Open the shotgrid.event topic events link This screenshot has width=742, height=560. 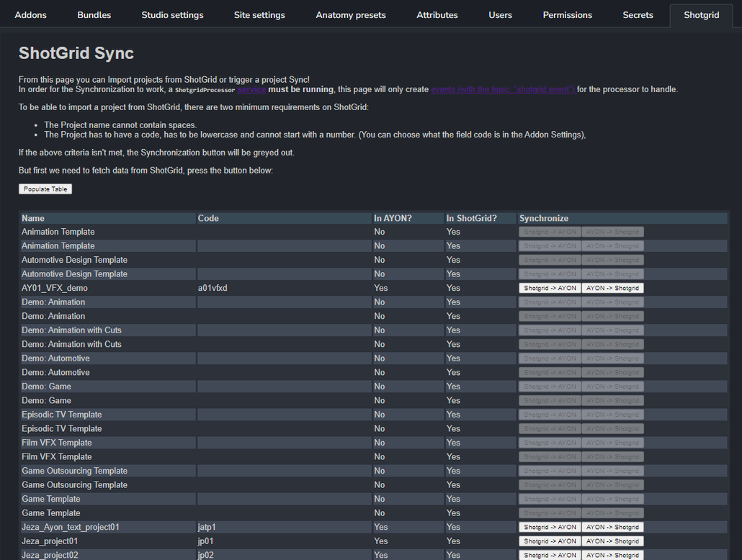[503, 89]
